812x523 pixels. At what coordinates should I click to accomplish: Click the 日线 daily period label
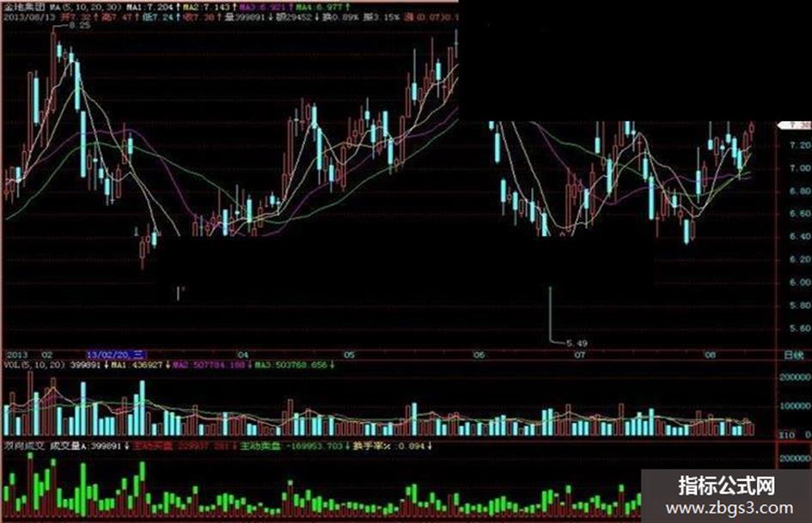(793, 356)
